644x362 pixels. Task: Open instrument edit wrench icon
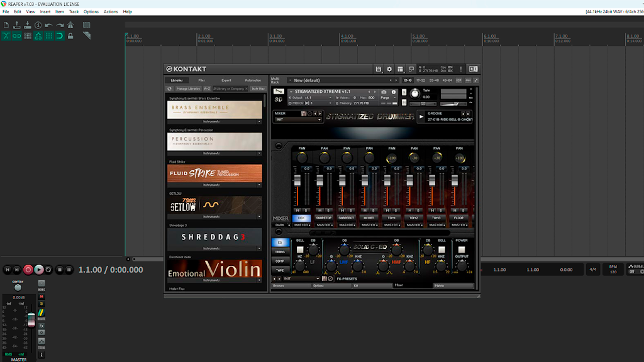(x=279, y=91)
